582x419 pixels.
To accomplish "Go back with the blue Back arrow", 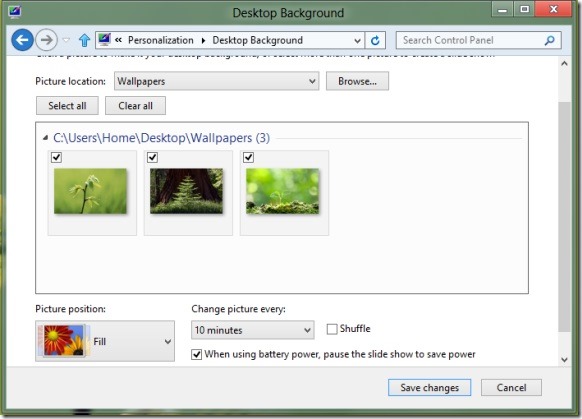I will click(x=22, y=40).
